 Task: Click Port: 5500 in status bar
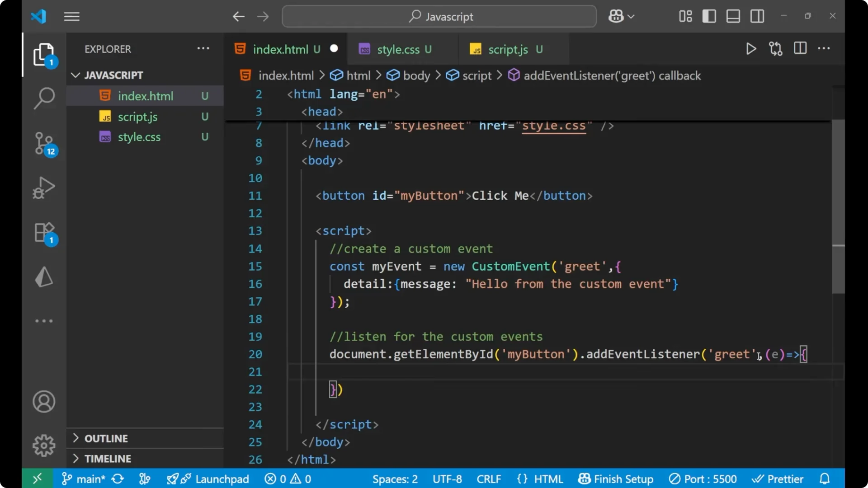coord(702,479)
